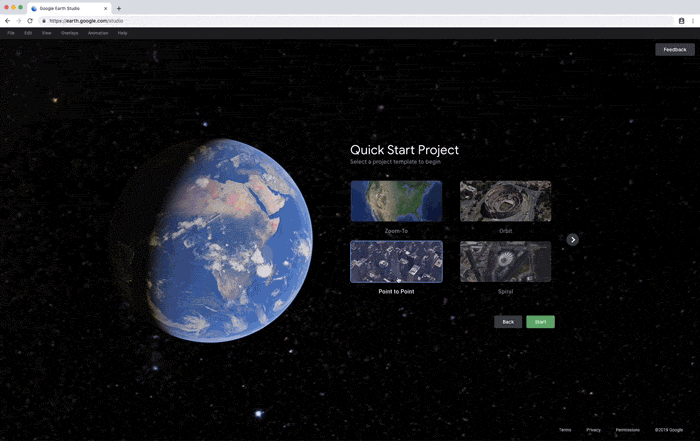Select the Google Earth Studio browser tab

(x=69, y=8)
